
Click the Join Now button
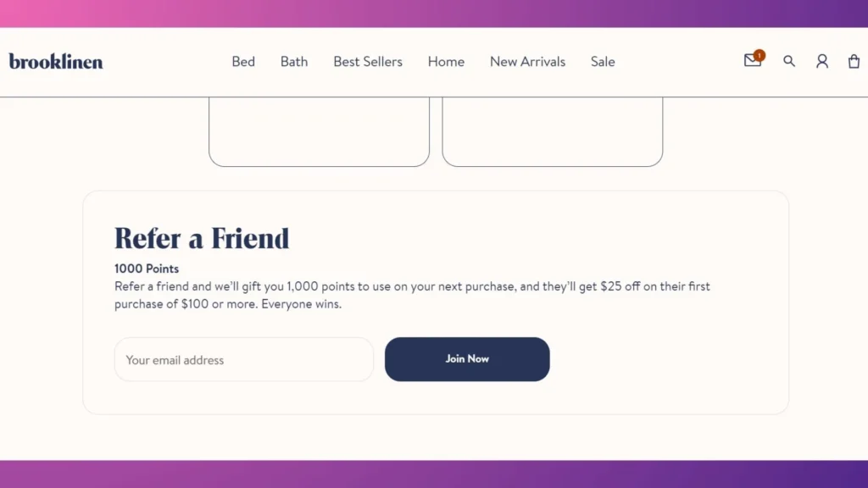pos(467,358)
